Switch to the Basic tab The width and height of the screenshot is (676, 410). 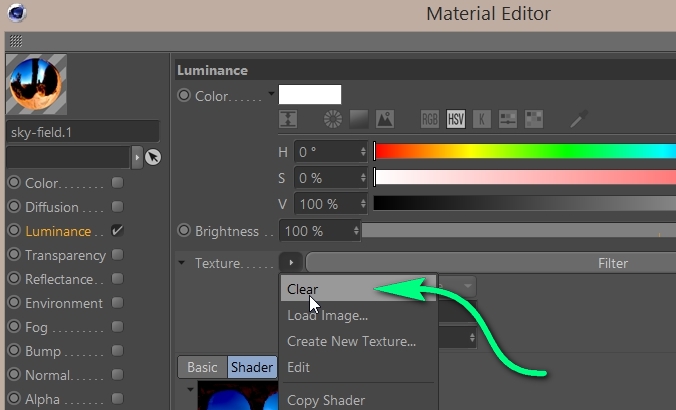202,367
